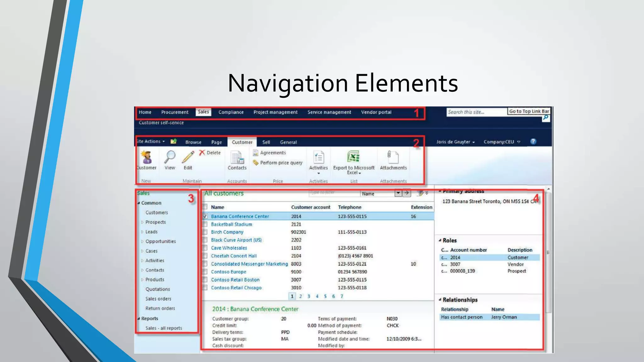This screenshot has height=362, width=644.
Task: Open Sales - all reports link
Action: tap(164, 328)
